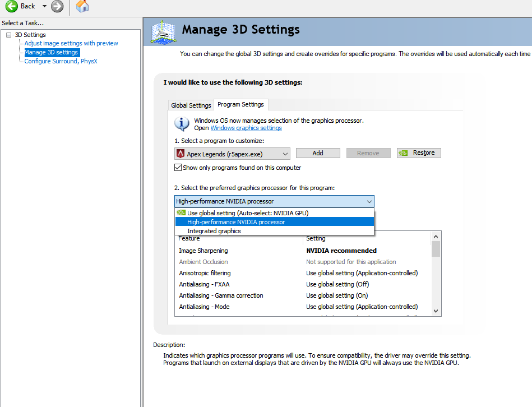Collapse the 3D Settings tree node
This screenshot has height=407, width=532.
(9, 35)
